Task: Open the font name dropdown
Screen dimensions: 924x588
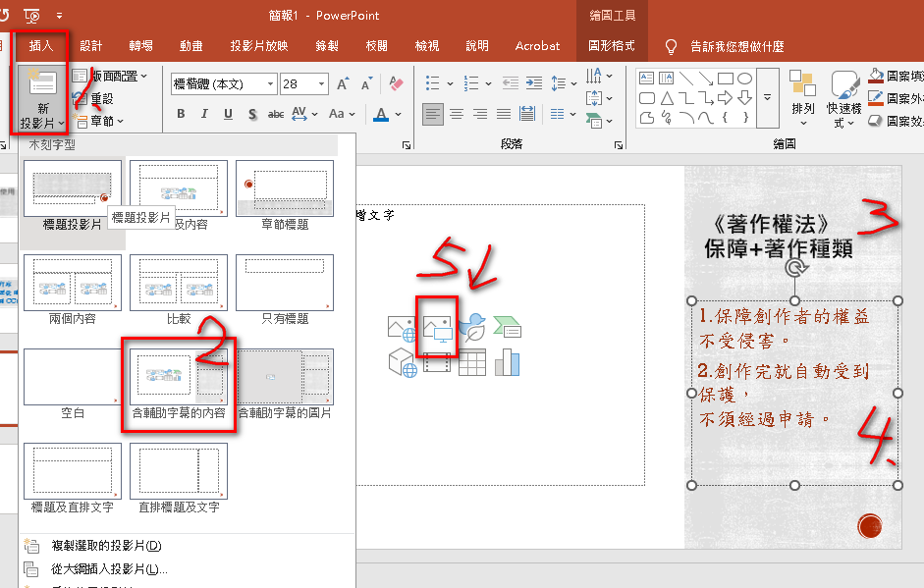Action: click(x=270, y=83)
